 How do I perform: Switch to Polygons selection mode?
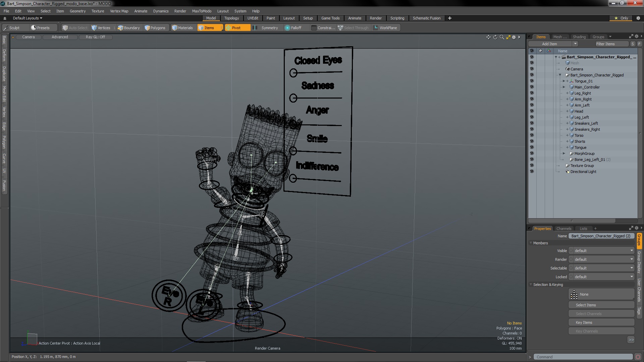point(155,28)
